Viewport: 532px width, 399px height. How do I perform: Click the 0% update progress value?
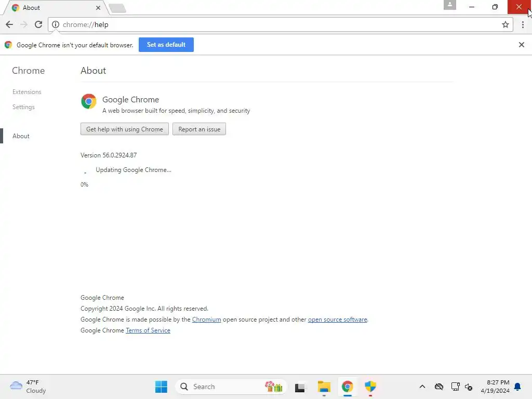pyautogui.click(x=84, y=184)
